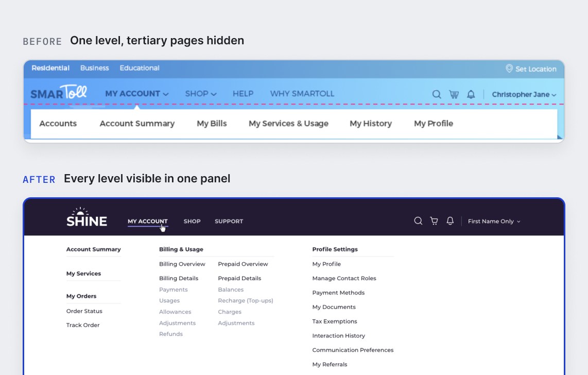Screen dimensions: 588x375
Task: Click the search icon in SmarToll header
Action: coord(437,94)
